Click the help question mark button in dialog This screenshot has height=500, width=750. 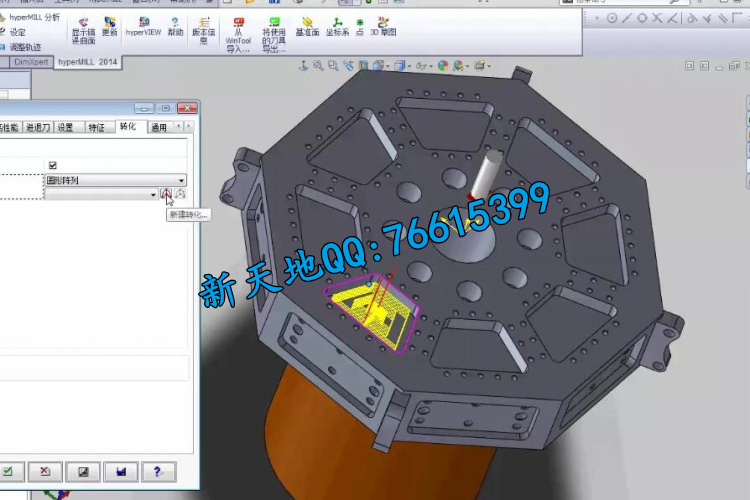click(155, 471)
